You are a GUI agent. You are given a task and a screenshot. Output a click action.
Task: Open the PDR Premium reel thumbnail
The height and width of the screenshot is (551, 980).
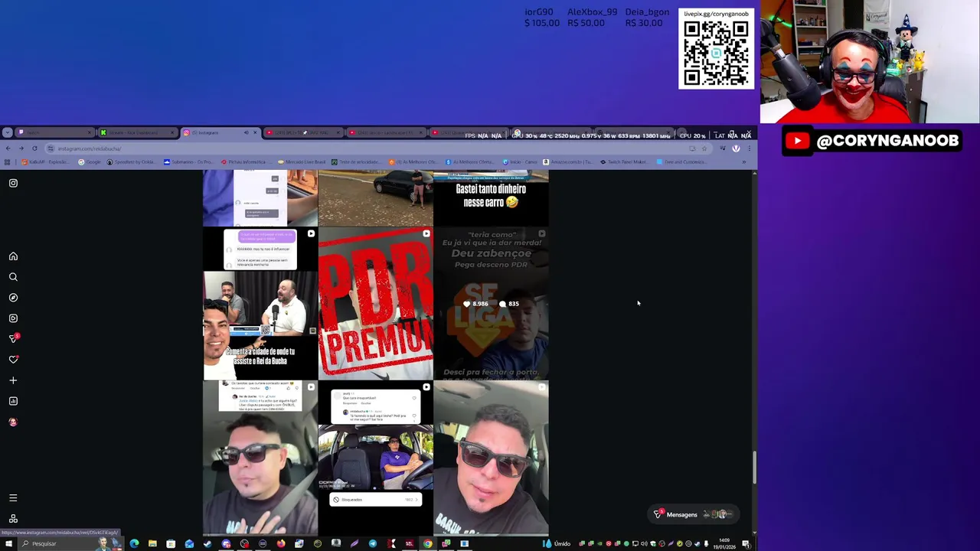coord(375,304)
